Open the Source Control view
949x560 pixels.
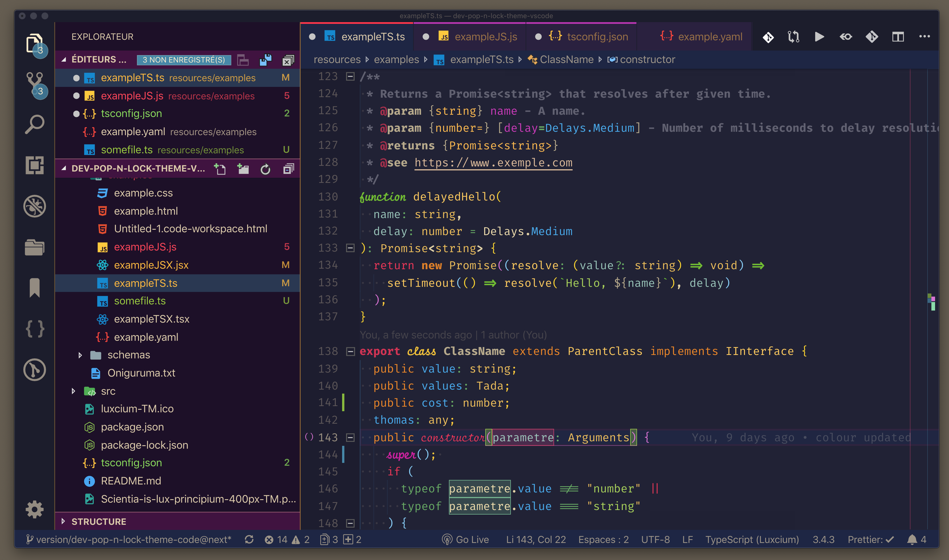coord(35,83)
